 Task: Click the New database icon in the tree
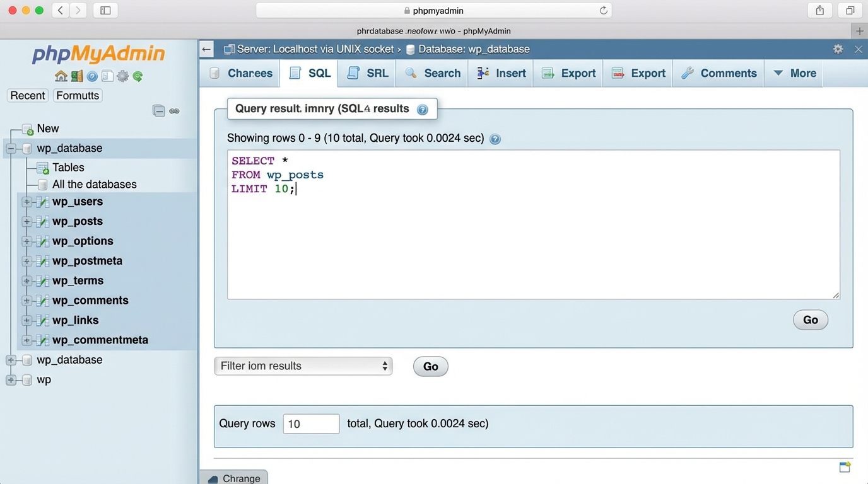tap(28, 128)
